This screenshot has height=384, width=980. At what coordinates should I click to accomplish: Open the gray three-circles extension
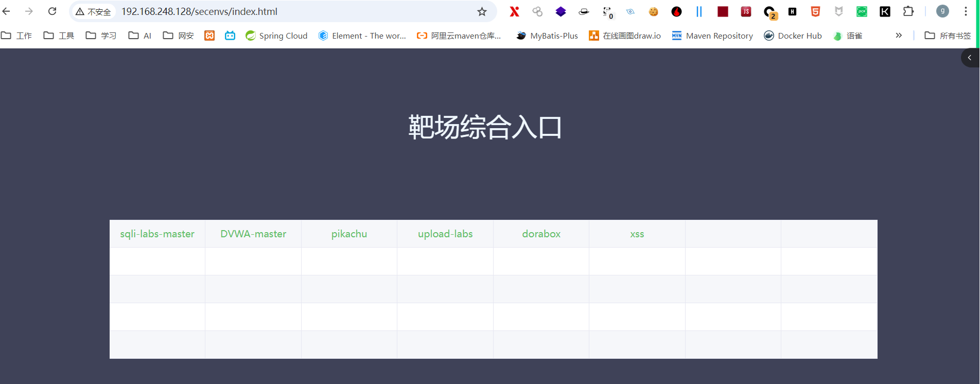point(537,11)
